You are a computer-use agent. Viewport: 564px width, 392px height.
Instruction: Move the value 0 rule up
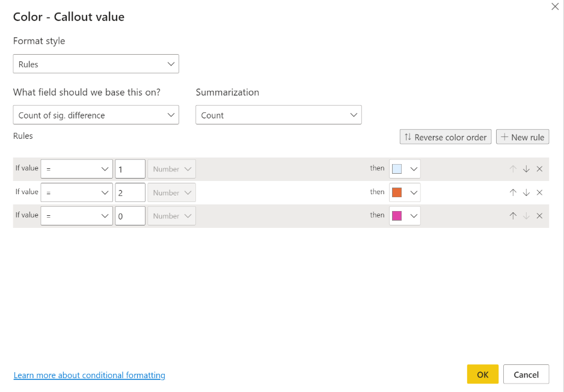pyautogui.click(x=513, y=216)
